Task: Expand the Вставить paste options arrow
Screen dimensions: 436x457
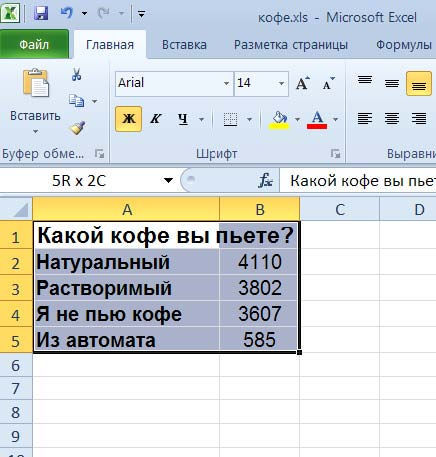Action: coord(35,131)
